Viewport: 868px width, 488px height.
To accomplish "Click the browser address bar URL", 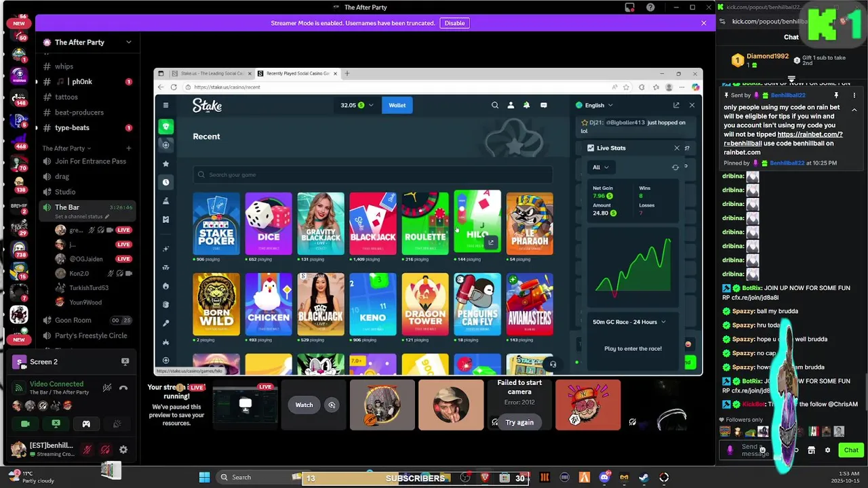I will tap(227, 87).
